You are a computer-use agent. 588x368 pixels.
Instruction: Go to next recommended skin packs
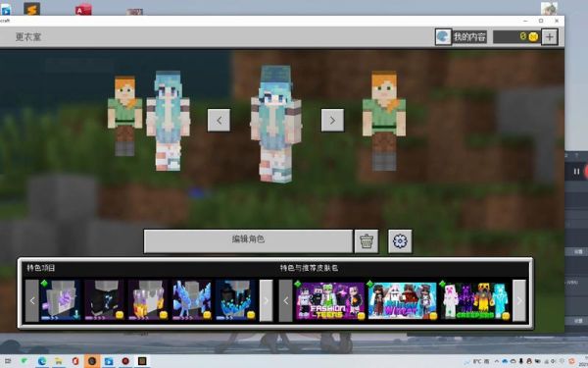tap(519, 300)
